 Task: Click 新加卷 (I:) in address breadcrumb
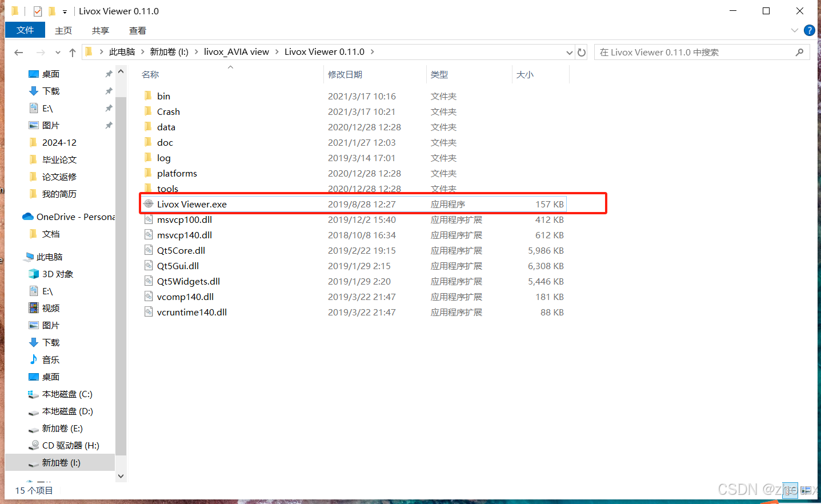tap(169, 52)
